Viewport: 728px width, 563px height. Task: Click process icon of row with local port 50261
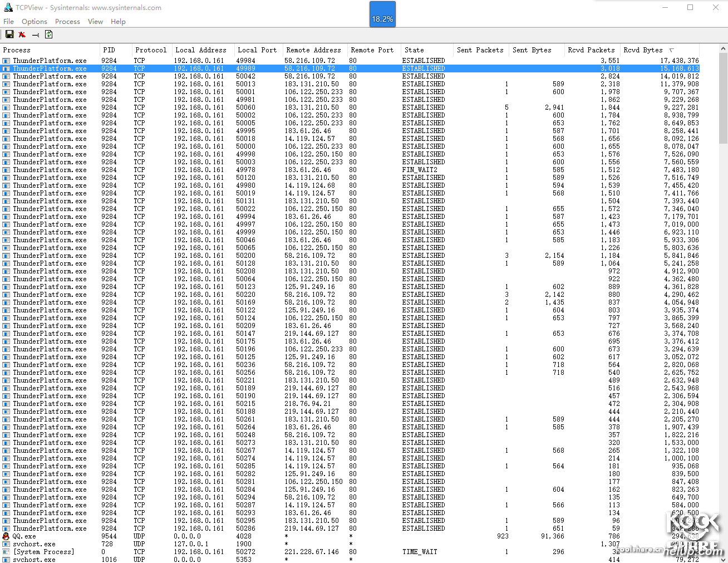click(x=6, y=419)
